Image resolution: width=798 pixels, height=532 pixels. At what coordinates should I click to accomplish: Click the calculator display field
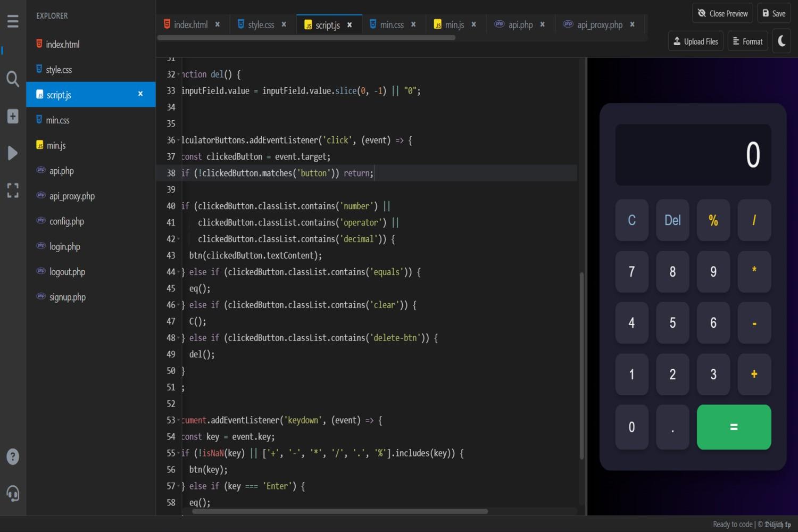pyautogui.click(x=693, y=155)
